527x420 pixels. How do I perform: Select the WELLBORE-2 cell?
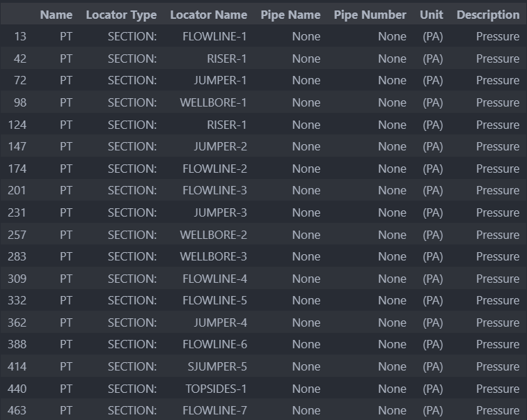(x=214, y=235)
